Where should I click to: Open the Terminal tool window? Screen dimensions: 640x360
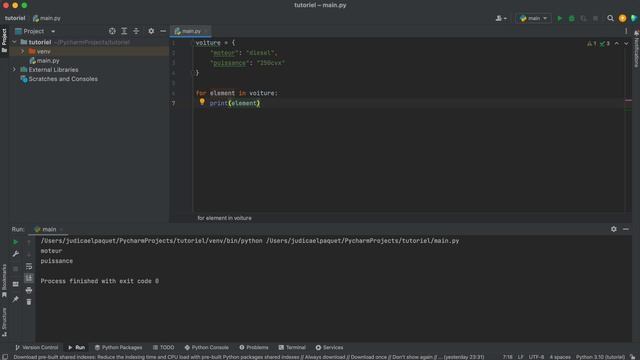292,347
